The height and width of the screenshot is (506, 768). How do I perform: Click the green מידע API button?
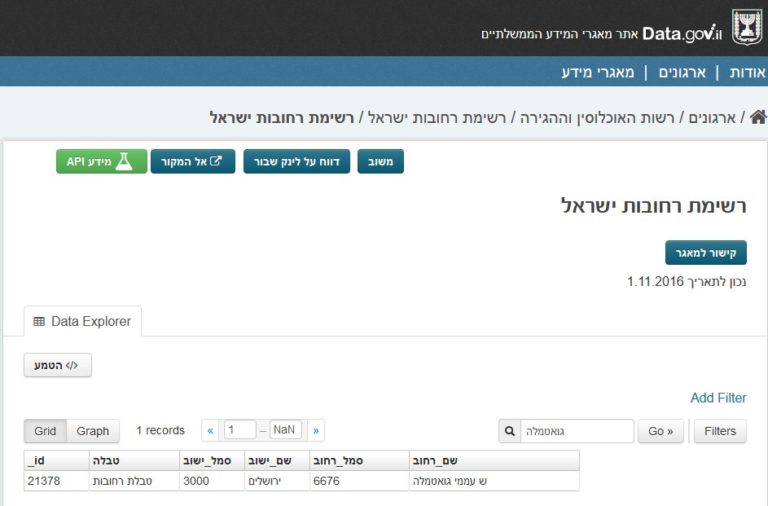click(100, 161)
